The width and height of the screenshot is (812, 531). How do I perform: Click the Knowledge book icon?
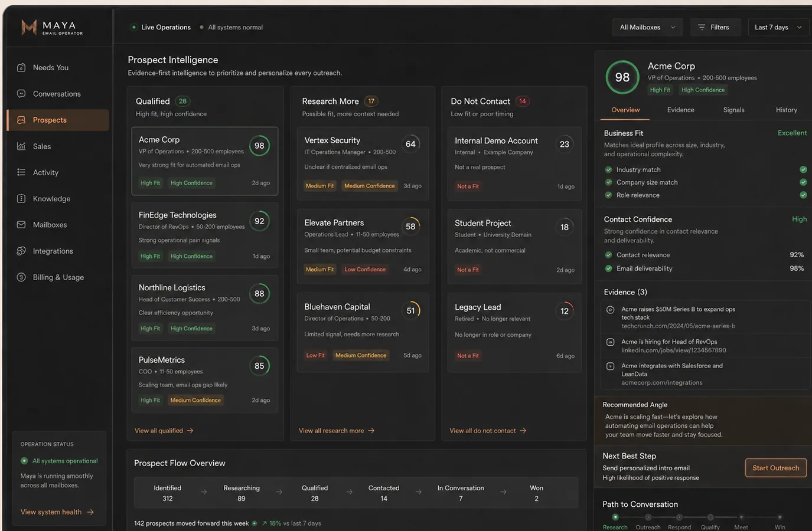tap(21, 199)
